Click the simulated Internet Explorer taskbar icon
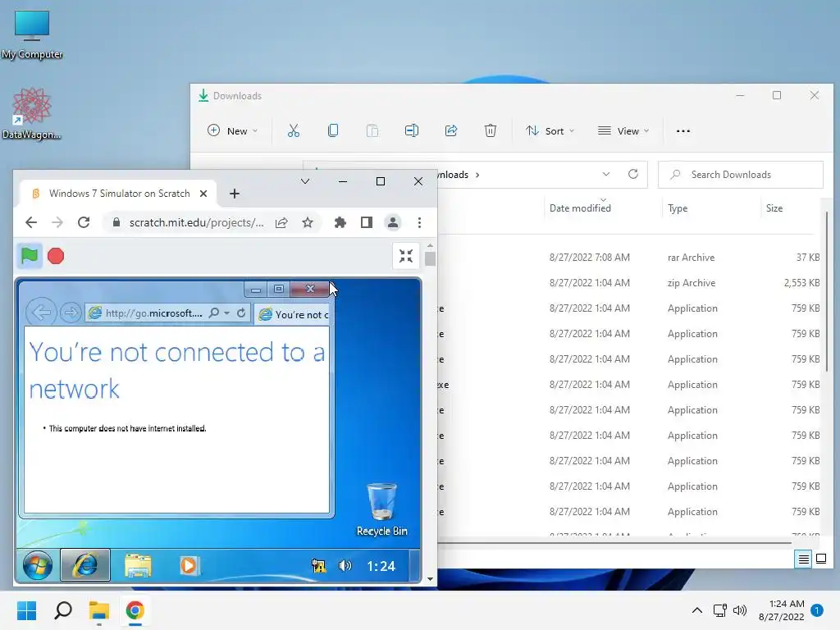Viewport: 840px width, 630px height. [x=85, y=565]
